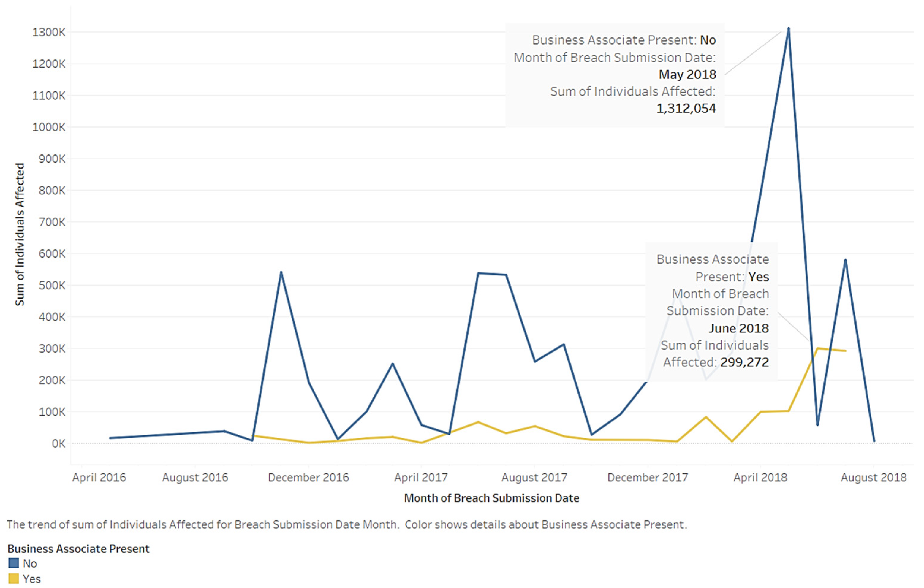Click the August 2018 x-axis label
924x588 pixels.
[874, 477]
